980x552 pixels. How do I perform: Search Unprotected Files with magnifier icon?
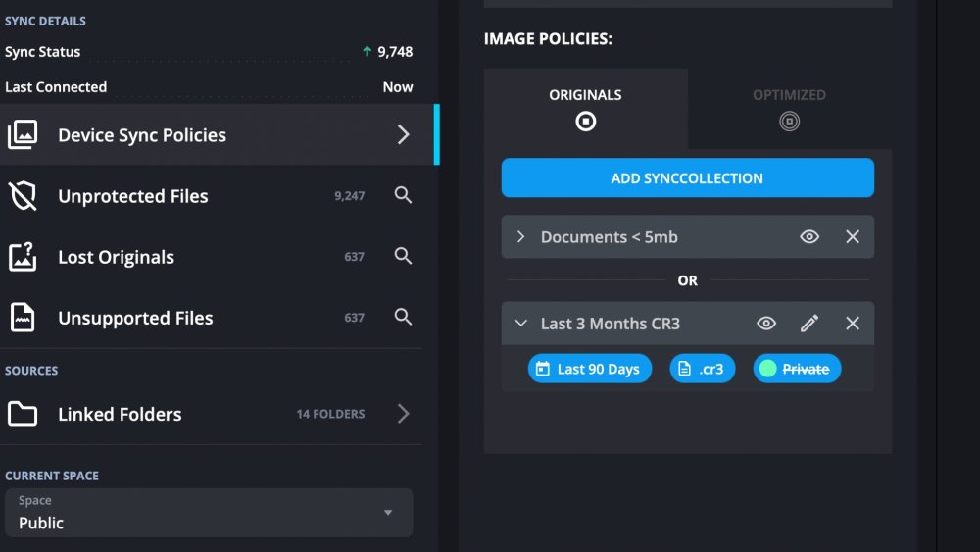(403, 196)
